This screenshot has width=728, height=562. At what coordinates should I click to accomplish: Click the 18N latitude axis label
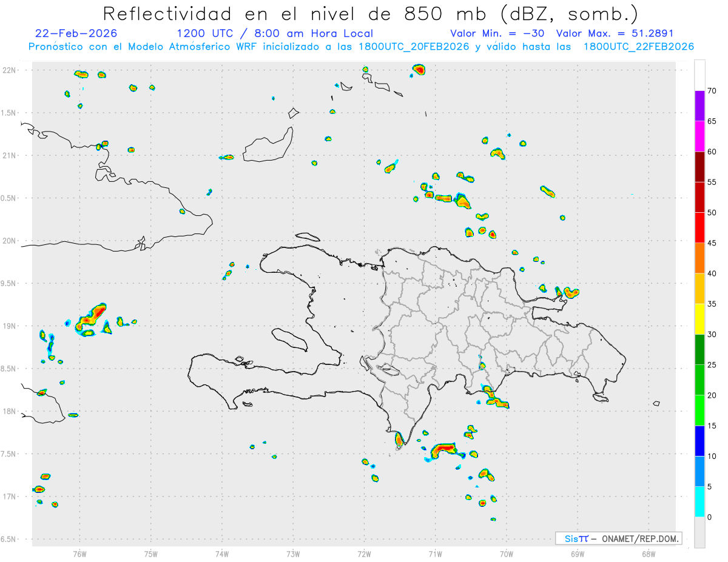pyautogui.click(x=9, y=411)
